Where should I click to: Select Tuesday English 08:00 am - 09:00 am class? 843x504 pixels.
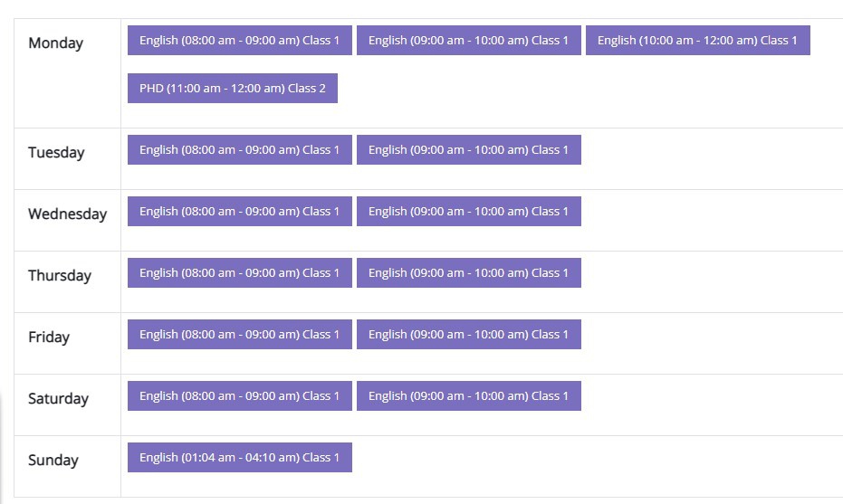239,150
